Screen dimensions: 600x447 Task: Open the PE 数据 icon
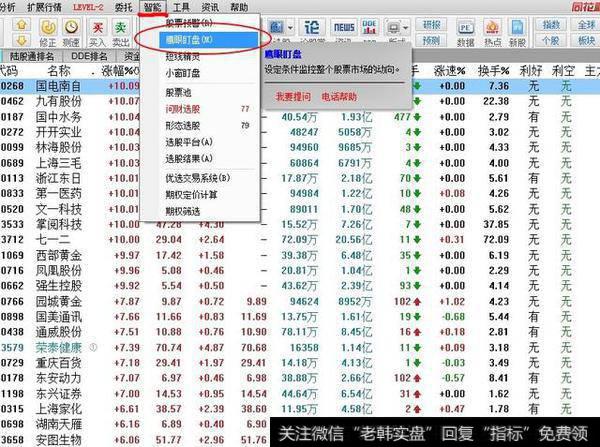465,33
